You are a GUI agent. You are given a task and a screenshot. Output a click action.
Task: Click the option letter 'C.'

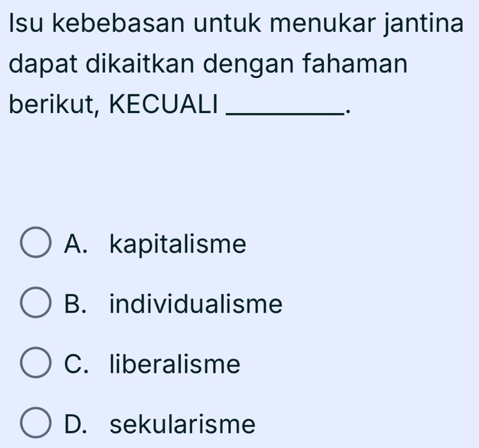click(77, 364)
